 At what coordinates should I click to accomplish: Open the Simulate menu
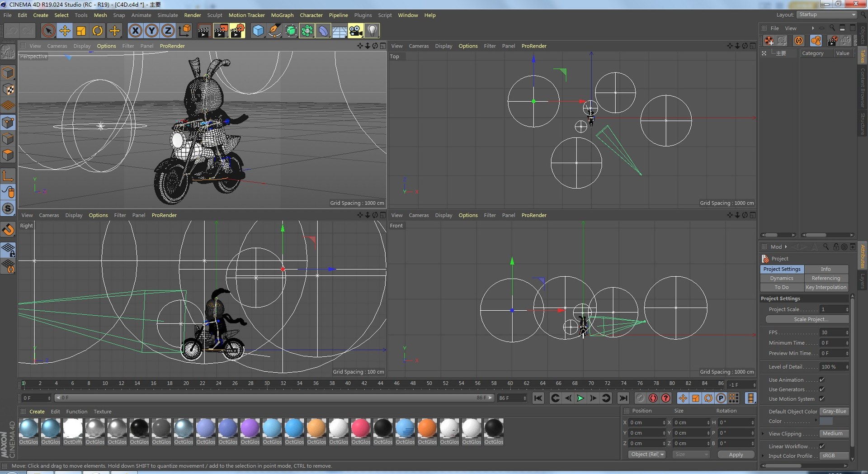click(168, 15)
